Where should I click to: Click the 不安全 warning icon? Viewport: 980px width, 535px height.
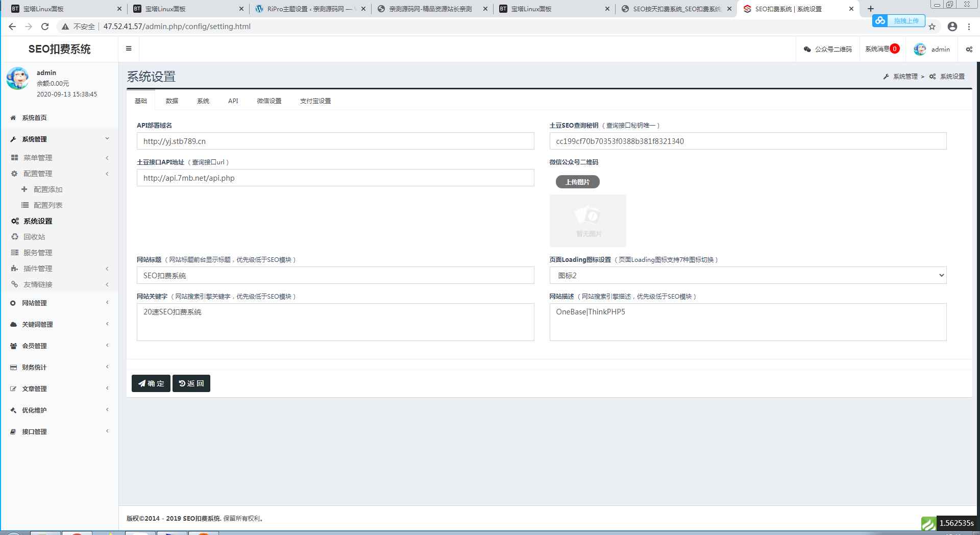coord(65,27)
